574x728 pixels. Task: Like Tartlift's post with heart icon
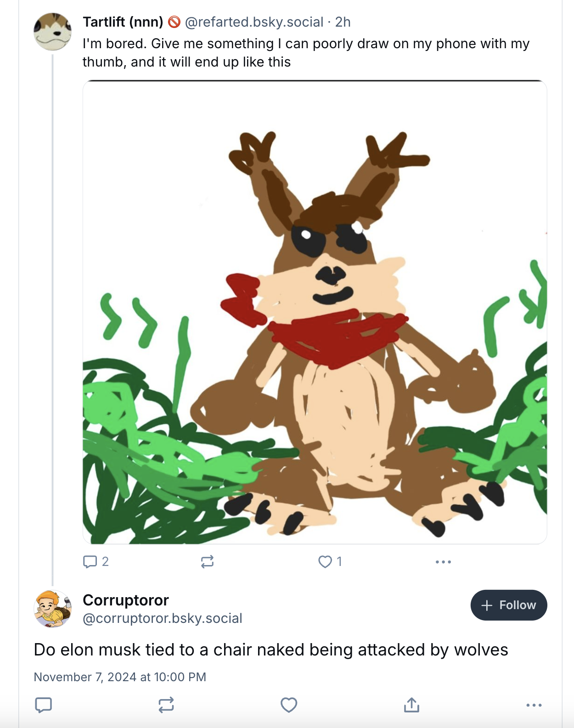coord(325,561)
